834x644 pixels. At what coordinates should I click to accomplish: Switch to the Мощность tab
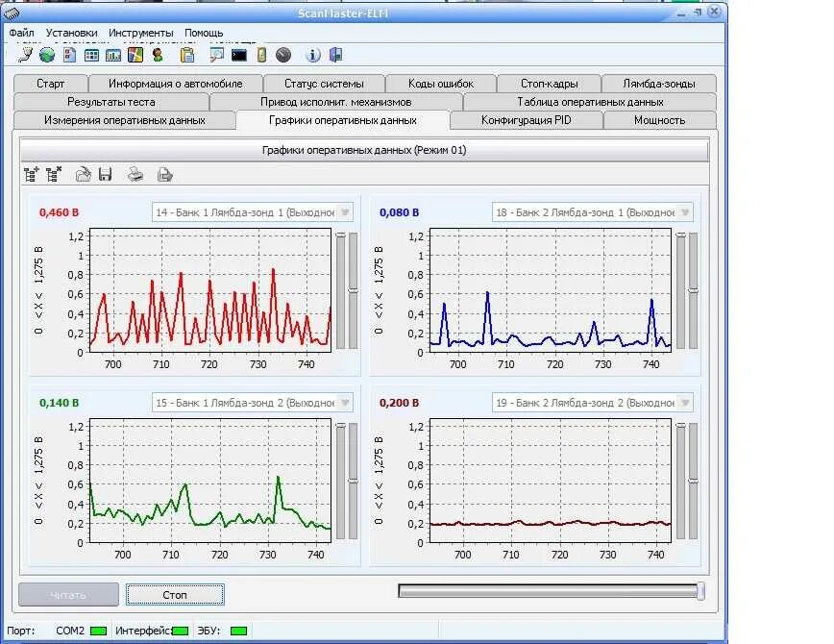659,120
